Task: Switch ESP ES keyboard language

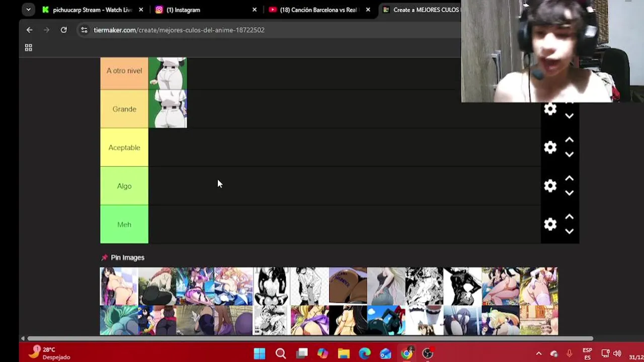Action: tap(587, 353)
